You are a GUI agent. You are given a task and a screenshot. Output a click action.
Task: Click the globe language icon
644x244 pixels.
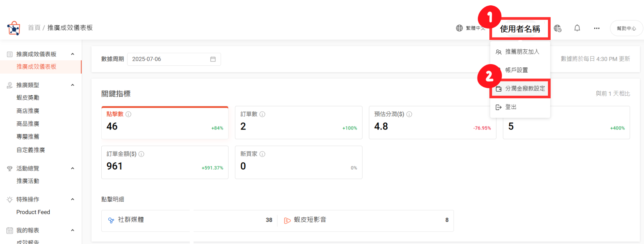coord(459,28)
